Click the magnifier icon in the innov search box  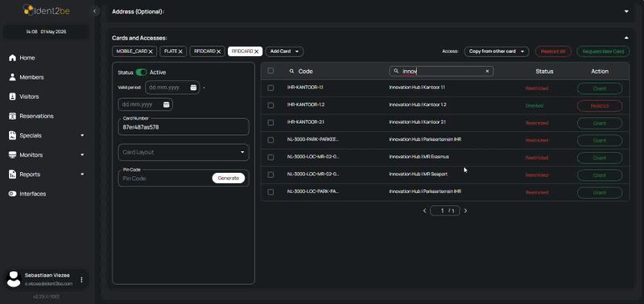pyautogui.click(x=396, y=71)
